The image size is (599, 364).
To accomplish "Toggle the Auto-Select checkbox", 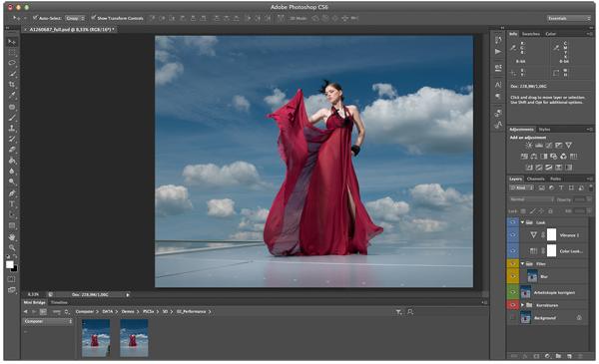I will coord(35,18).
